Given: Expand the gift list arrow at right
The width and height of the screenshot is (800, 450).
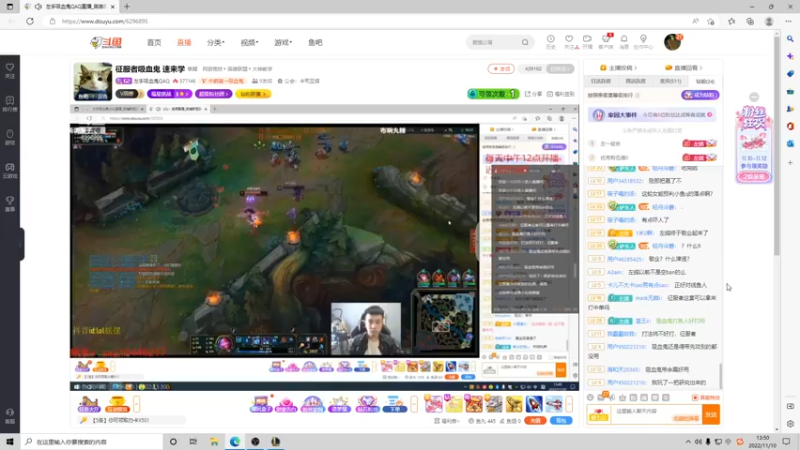Looking at the screenshot, I should click(x=569, y=404).
